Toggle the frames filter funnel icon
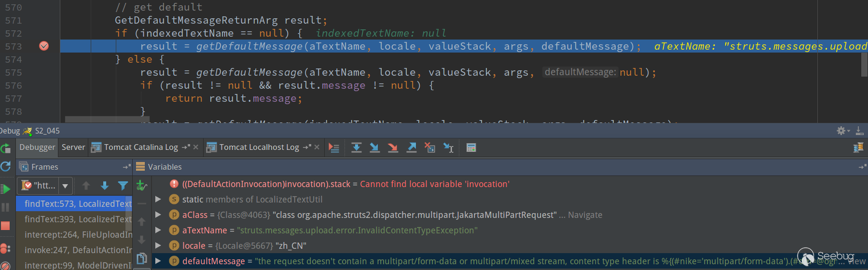 coord(123,186)
